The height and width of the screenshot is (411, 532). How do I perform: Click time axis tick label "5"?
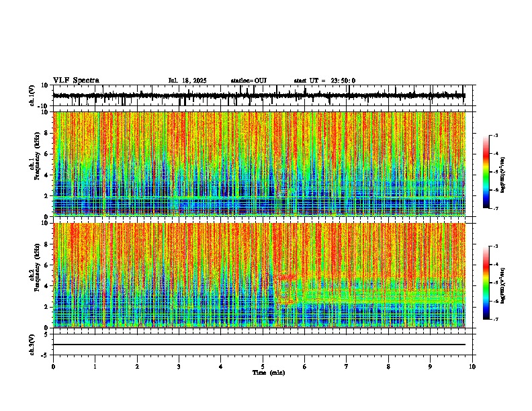tap(263, 367)
